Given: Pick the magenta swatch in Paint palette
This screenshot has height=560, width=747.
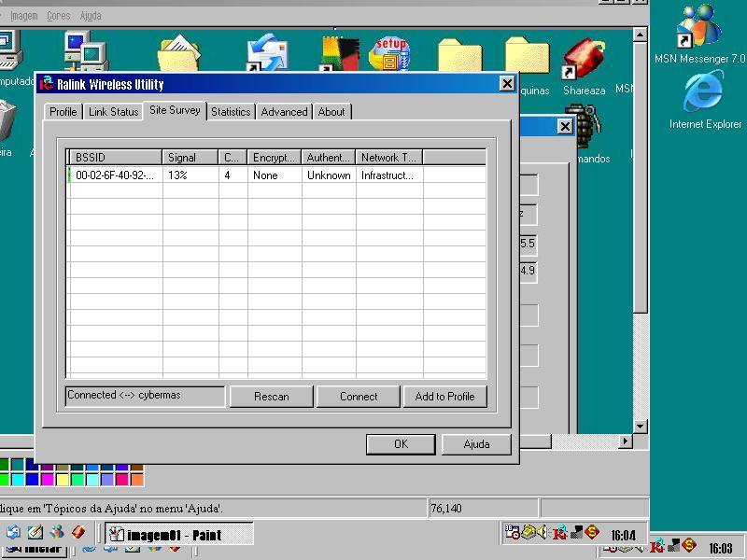Looking at the screenshot, I should [48, 479].
